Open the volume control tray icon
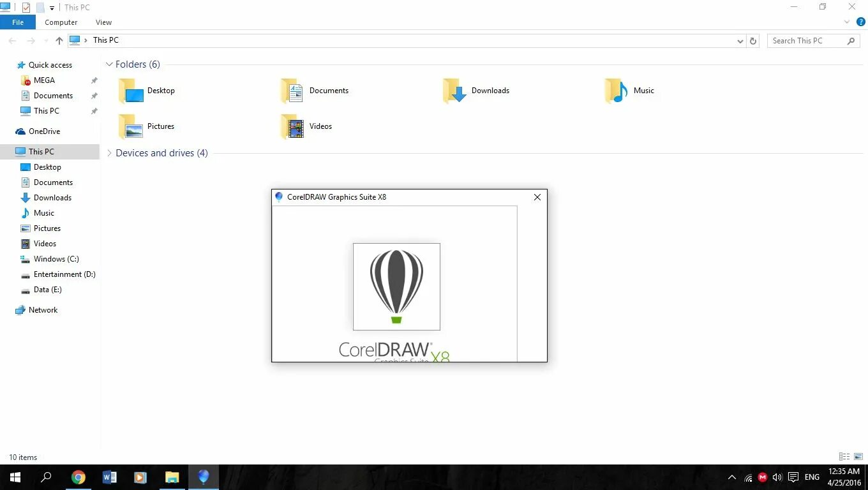The height and width of the screenshot is (490, 868). pyautogui.click(x=777, y=477)
